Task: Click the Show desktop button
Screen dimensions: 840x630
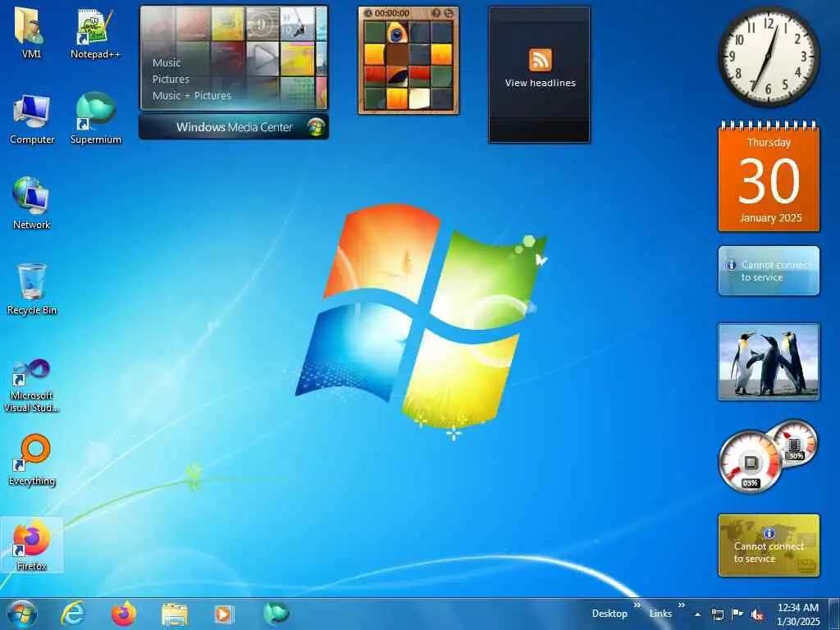Action: pyautogui.click(x=834, y=614)
